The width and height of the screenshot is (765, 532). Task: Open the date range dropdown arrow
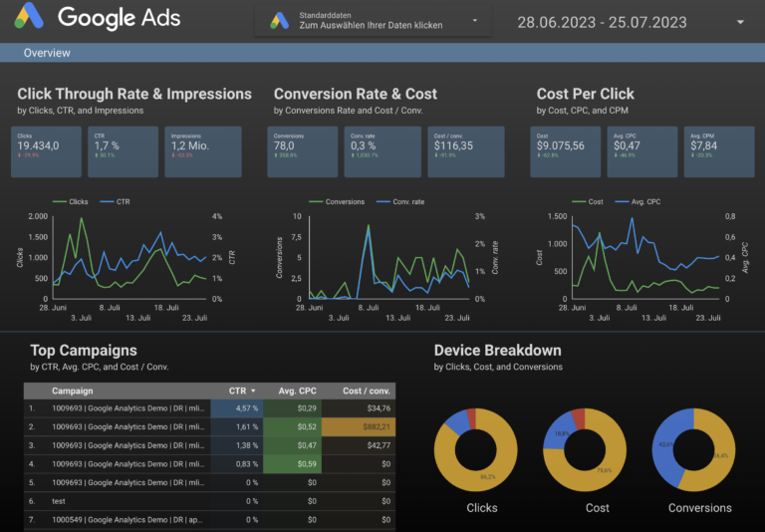[x=740, y=22]
